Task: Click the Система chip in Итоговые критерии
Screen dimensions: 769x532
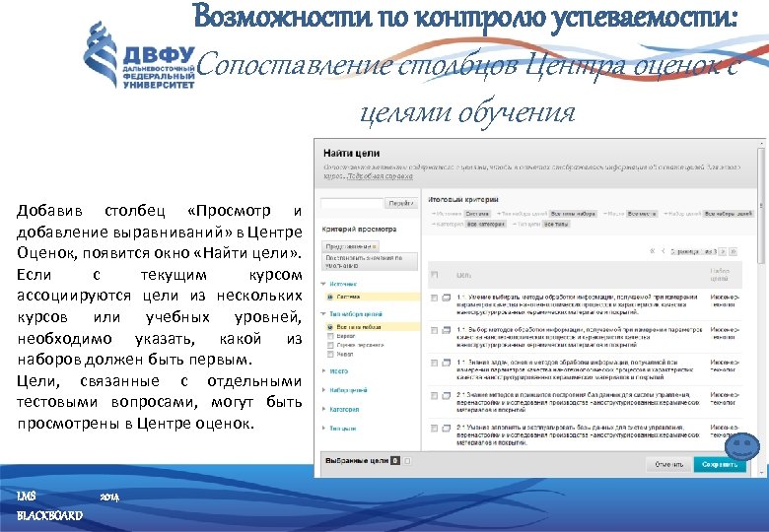Action: (x=477, y=214)
